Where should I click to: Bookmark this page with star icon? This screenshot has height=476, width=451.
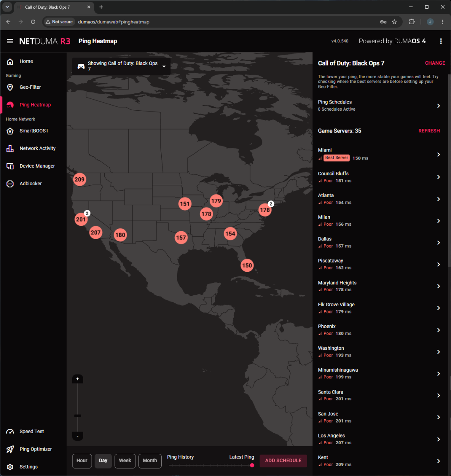click(394, 22)
